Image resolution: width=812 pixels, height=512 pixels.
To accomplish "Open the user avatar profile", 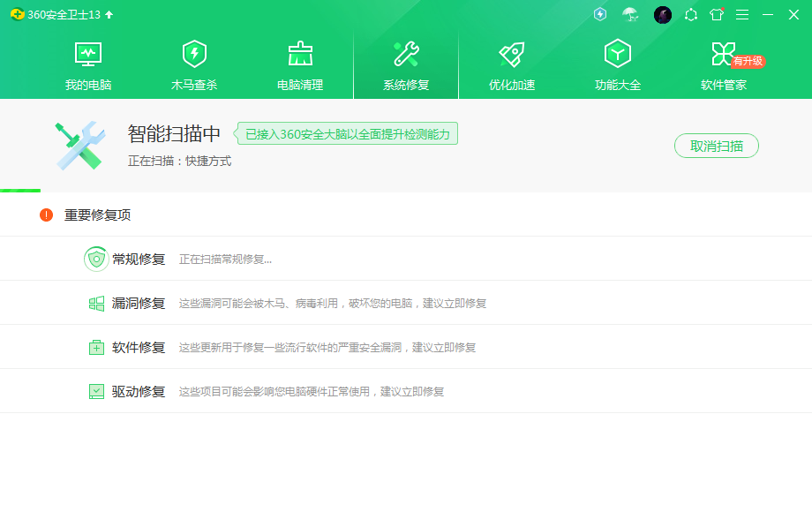I will point(662,14).
